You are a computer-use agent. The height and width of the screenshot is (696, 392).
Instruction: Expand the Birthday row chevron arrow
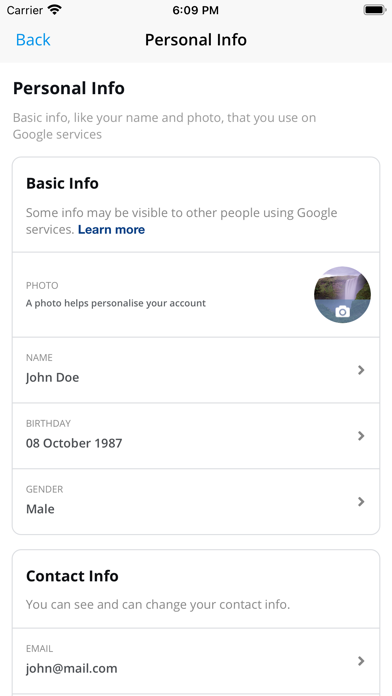coord(361,435)
